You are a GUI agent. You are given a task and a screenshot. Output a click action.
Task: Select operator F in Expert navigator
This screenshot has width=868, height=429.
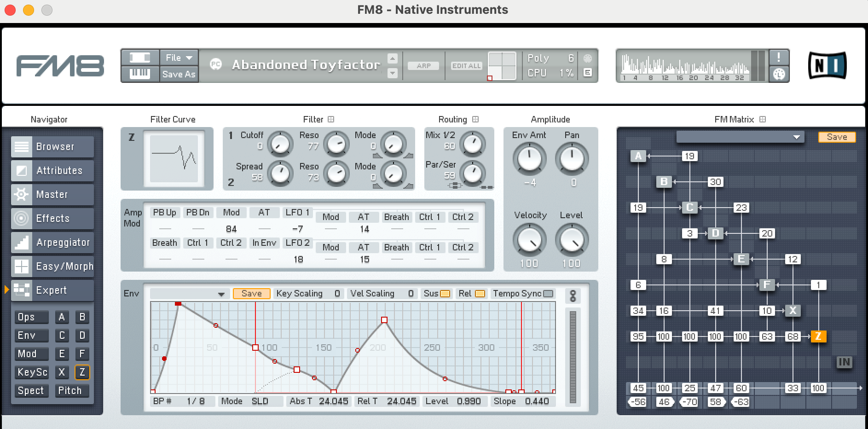[x=82, y=354]
